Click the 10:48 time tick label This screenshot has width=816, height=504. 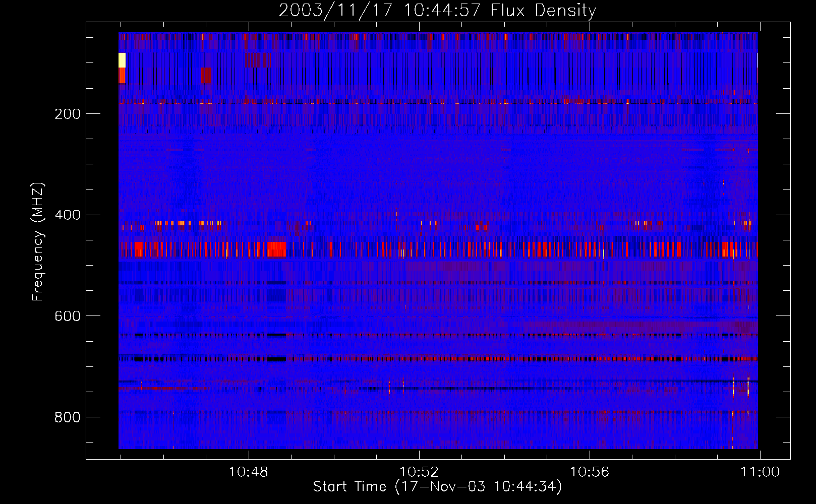(249, 472)
